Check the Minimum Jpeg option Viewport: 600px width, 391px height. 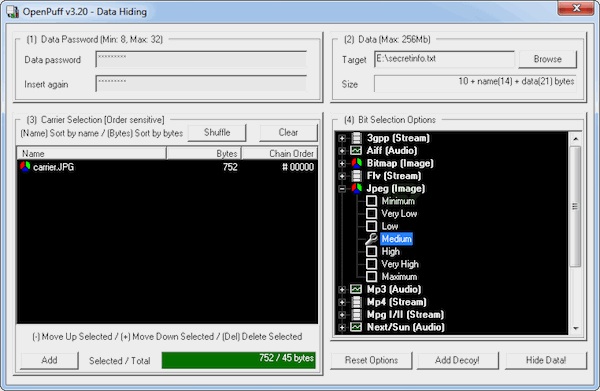tap(371, 201)
